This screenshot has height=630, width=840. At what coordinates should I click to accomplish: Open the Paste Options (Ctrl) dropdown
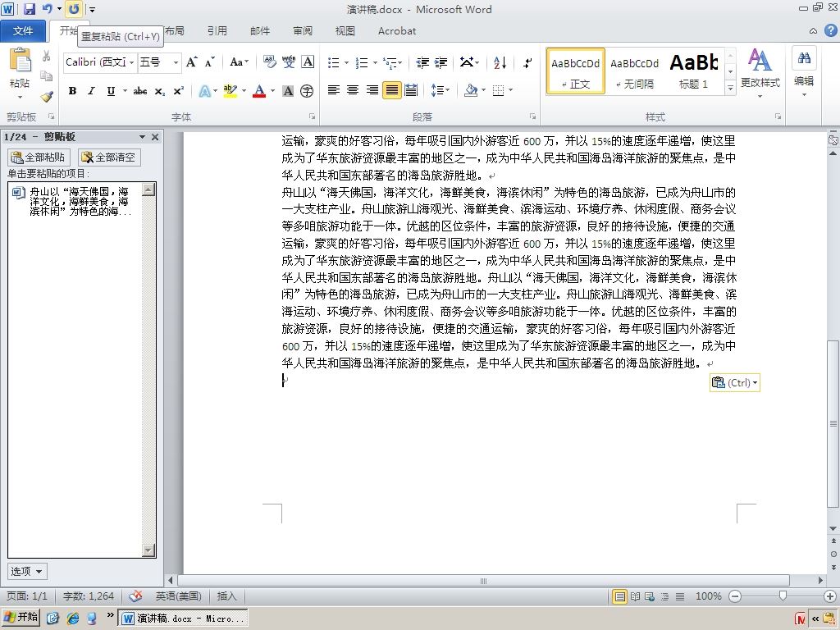tap(734, 382)
